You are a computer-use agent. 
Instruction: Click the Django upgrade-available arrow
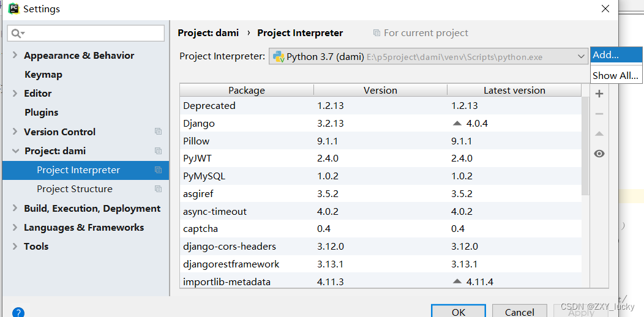pyautogui.click(x=457, y=123)
